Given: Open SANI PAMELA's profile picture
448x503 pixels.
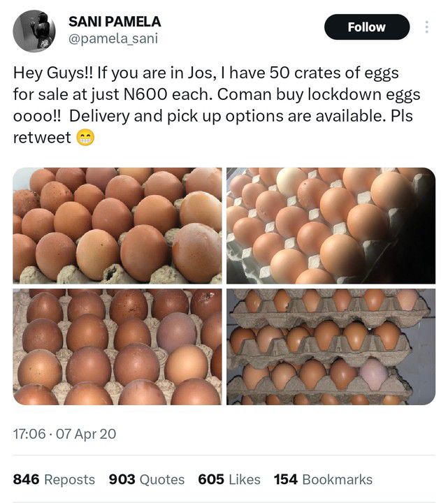Looking at the screenshot, I should point(34,31).
